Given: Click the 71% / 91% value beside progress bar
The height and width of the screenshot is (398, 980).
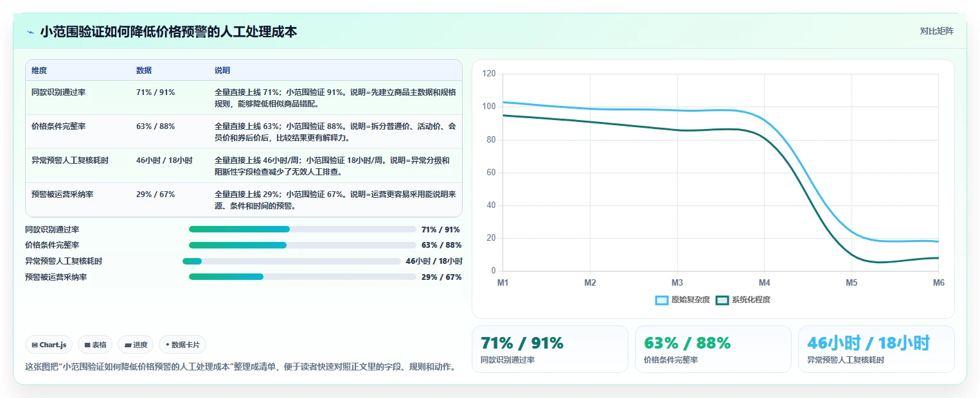Looking at the screenshot, I should tap(441, 230).
